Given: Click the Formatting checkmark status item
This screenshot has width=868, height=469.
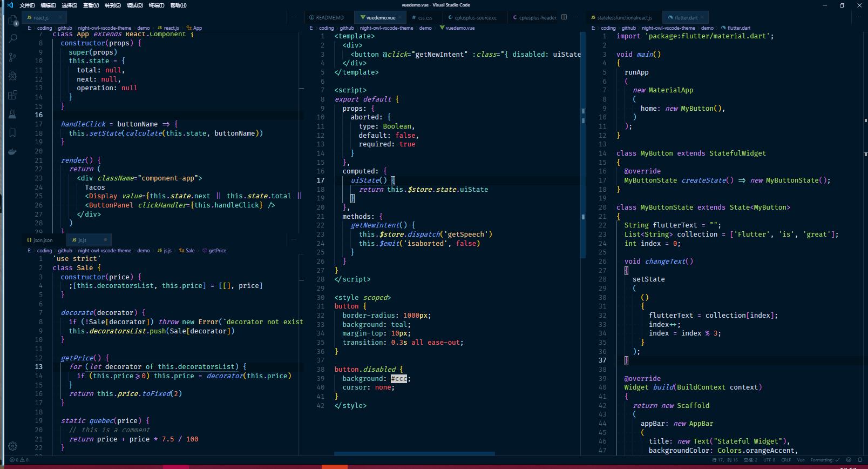Looking at the screenshot, I should pos(825,460).
